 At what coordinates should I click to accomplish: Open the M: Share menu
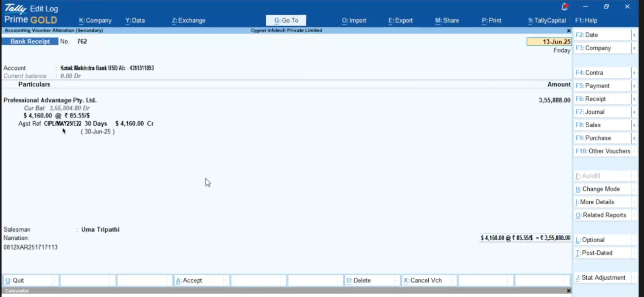(x=447, y=21)
